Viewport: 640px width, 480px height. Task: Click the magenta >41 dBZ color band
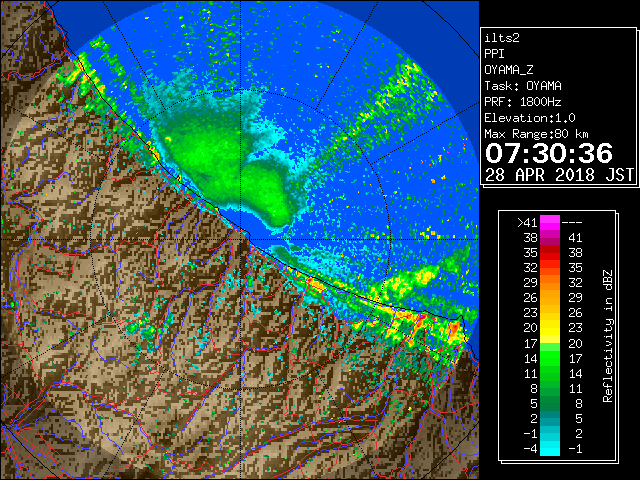click(550, 223)
